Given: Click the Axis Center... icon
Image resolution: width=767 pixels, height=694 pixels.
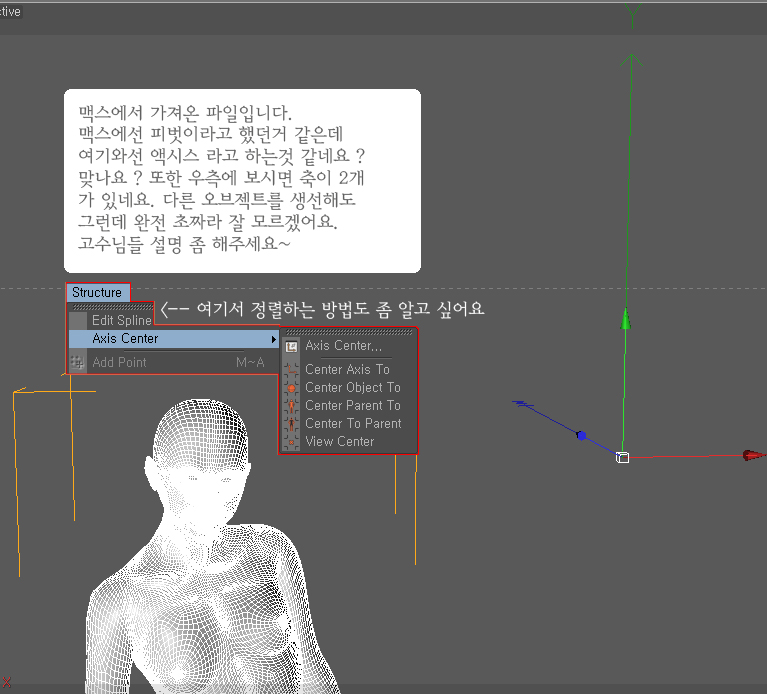Looking at the screenshot, I should (291, 347).
